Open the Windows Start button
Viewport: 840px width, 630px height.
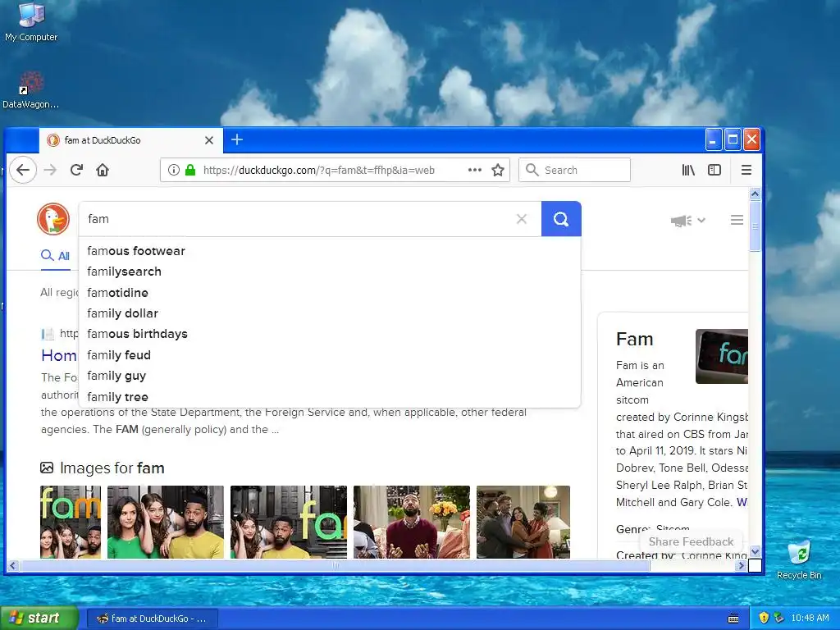click(39, 619)
